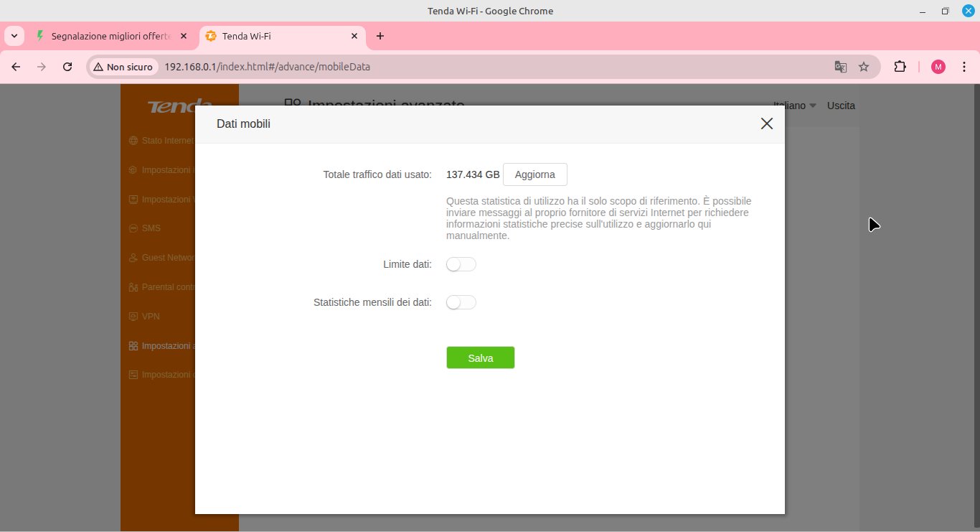Screen dimensions: 980x532
Task: Click the Guest Network person icon
Action: point(133,258)
